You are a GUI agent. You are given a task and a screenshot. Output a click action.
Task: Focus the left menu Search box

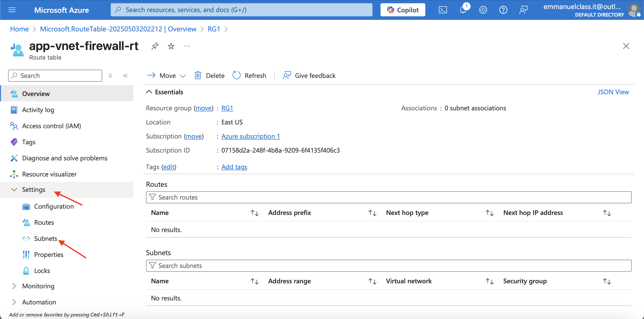(x=55, y=76)
